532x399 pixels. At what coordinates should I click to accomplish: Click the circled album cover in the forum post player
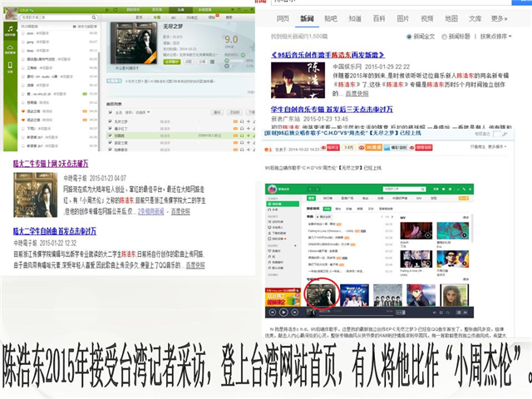click(322, 294)
